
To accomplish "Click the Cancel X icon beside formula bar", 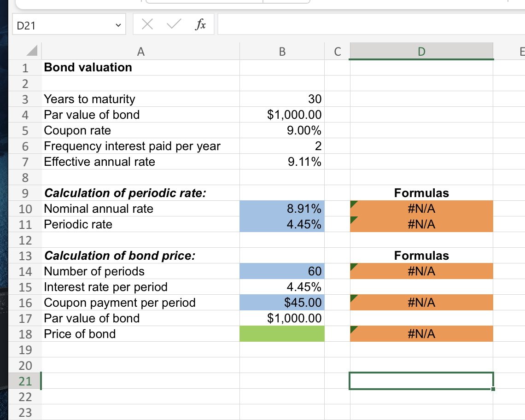I will click(x=147, y=24).
